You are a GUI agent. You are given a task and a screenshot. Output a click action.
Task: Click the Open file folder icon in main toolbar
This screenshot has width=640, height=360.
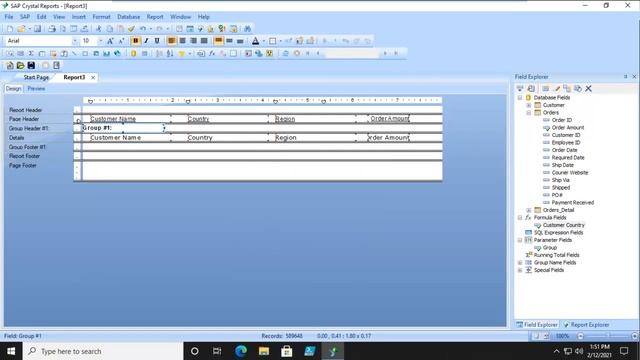point(21,29)
